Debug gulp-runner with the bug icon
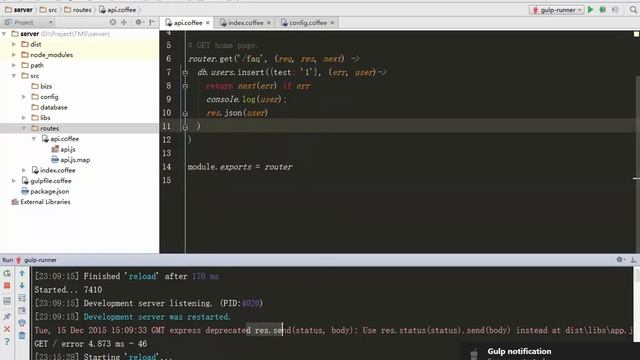640x360 pixels. pos(602,10)
